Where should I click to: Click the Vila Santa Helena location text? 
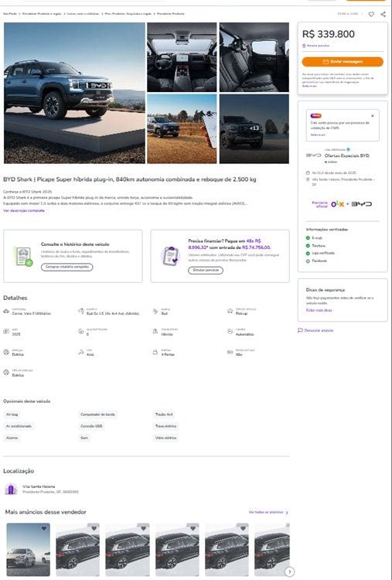point(39,486)
